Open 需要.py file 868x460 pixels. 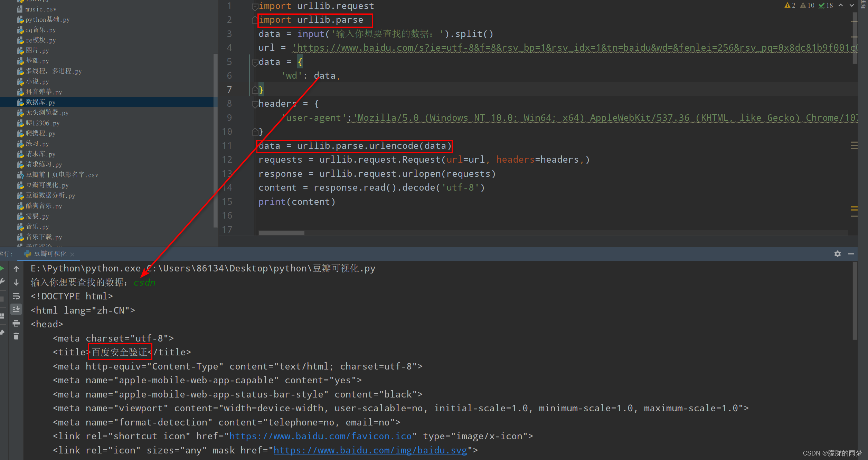tap(37, 217)
